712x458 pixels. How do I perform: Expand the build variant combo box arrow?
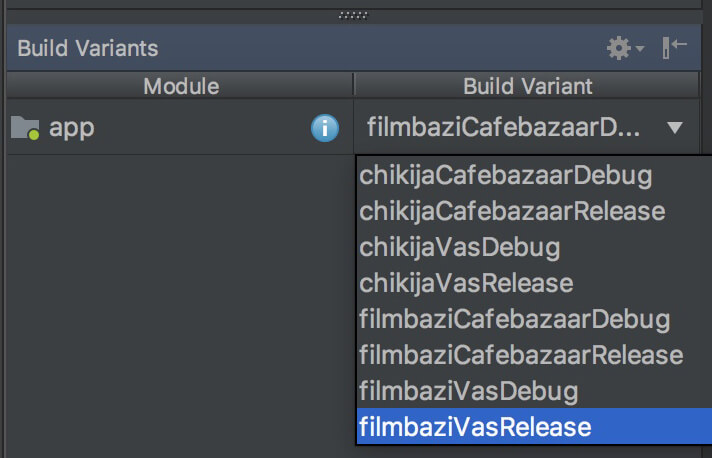[x=675, y=128]
